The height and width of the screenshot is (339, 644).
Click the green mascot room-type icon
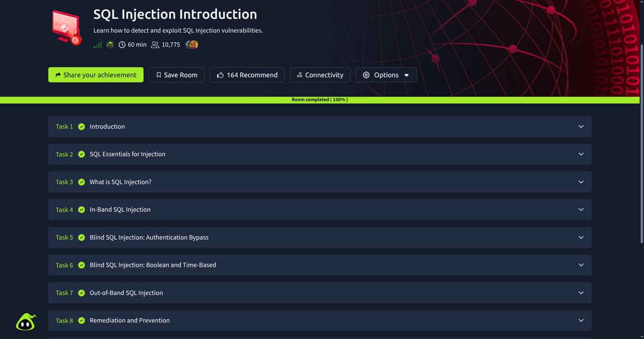pos(110,45)
